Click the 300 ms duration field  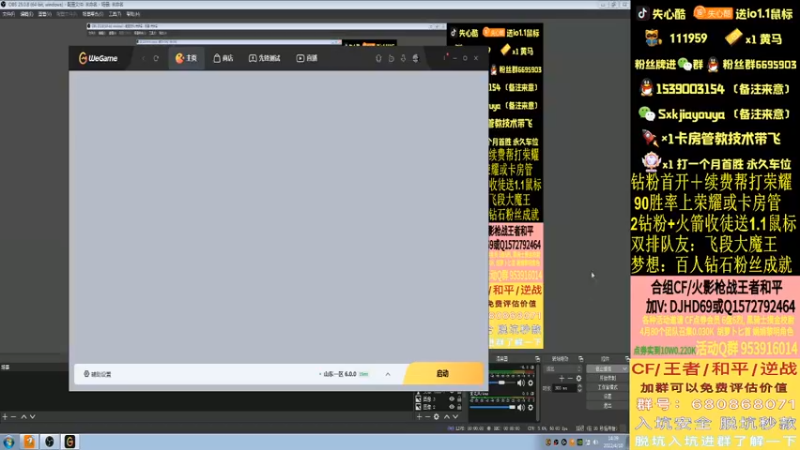click(565, 388)
